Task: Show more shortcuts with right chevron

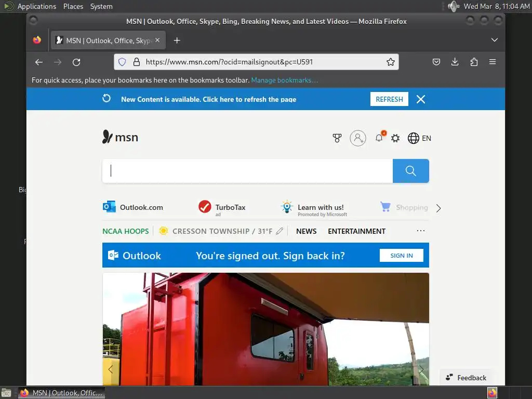Action: pos(438,208)
